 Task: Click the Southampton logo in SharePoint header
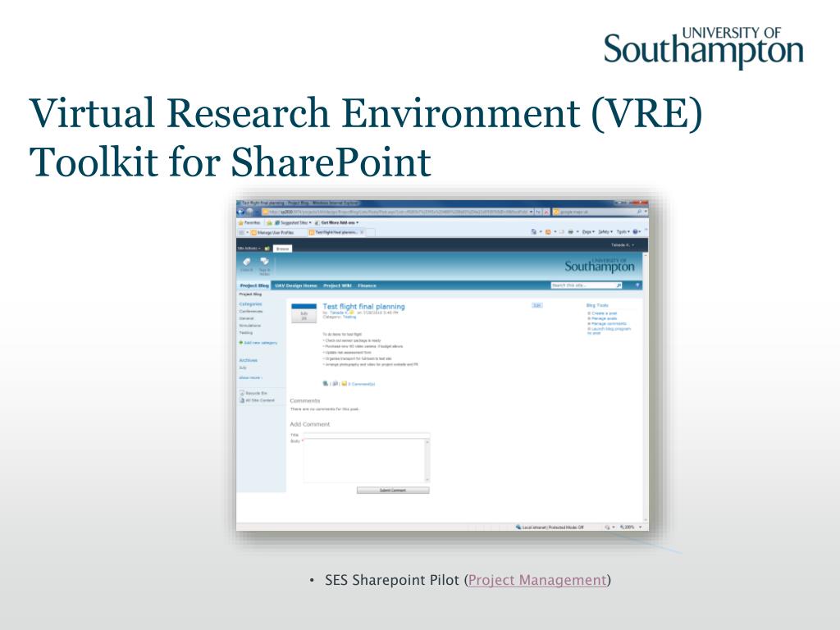(x=600, y=265)
